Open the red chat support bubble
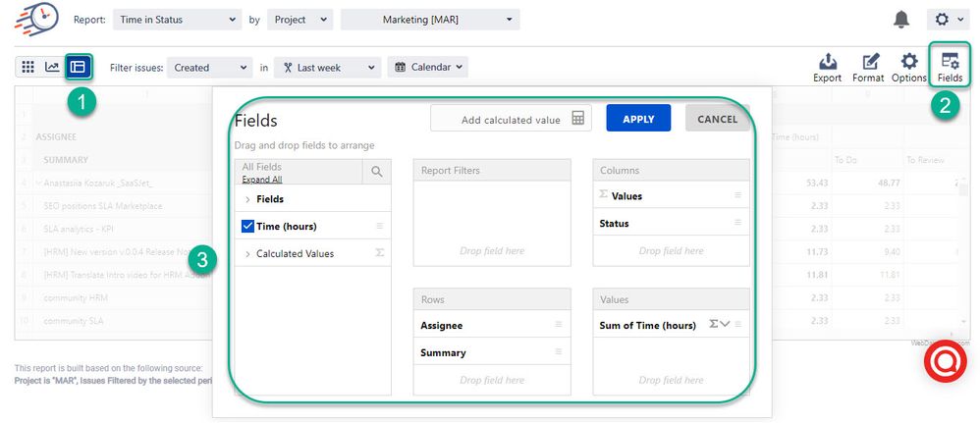980x423 pixels. click(x=945, y=360)
